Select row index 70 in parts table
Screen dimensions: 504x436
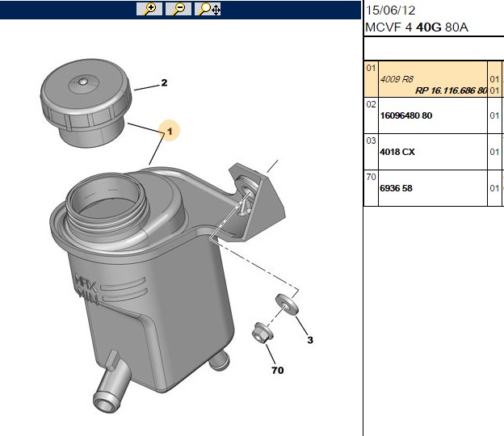click(371, 177)
